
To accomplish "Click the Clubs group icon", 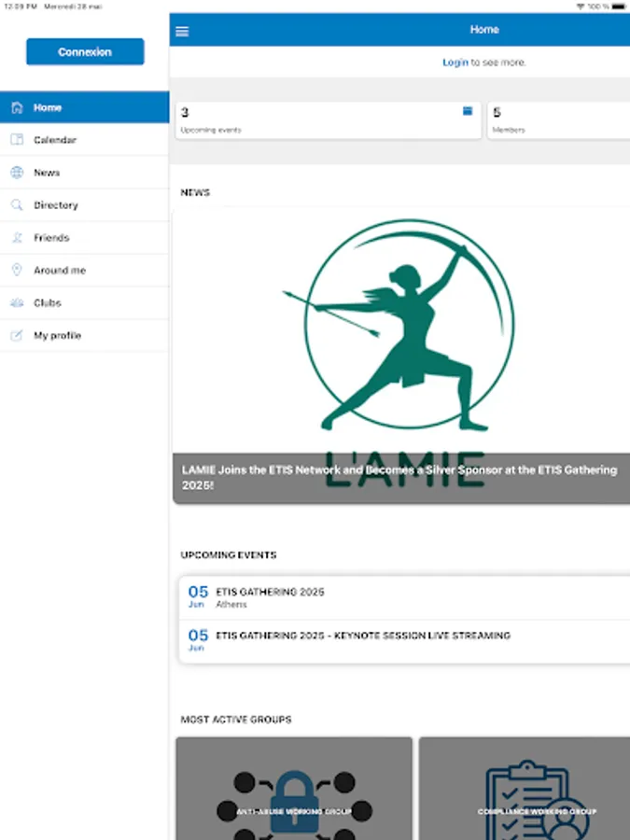I will (17, 302).
